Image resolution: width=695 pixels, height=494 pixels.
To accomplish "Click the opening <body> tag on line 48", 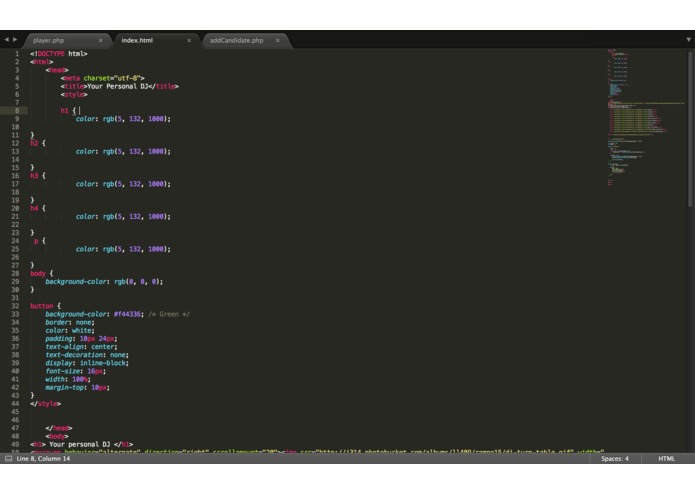I will [x=57, y=436].
